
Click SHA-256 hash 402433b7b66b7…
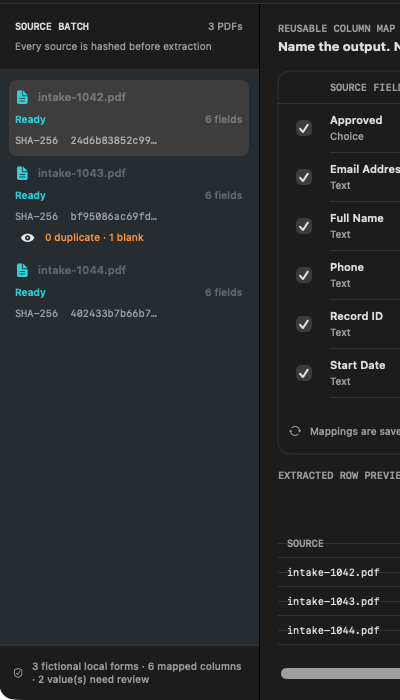[x=113, y=314]
